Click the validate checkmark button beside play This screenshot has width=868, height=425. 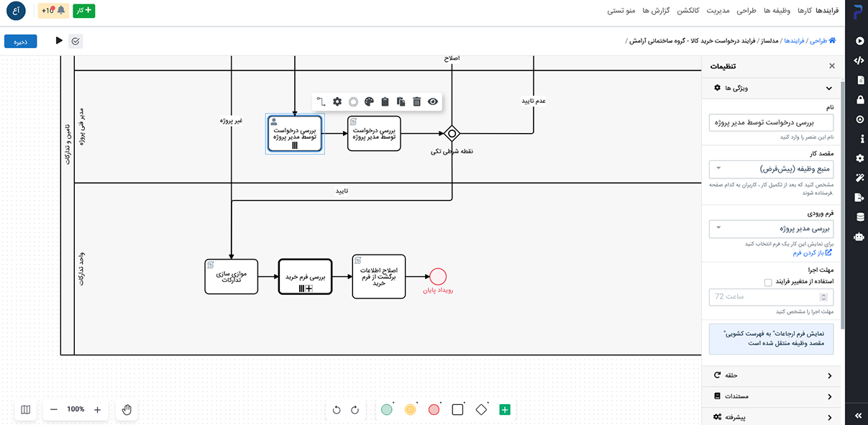coord(76,41)
